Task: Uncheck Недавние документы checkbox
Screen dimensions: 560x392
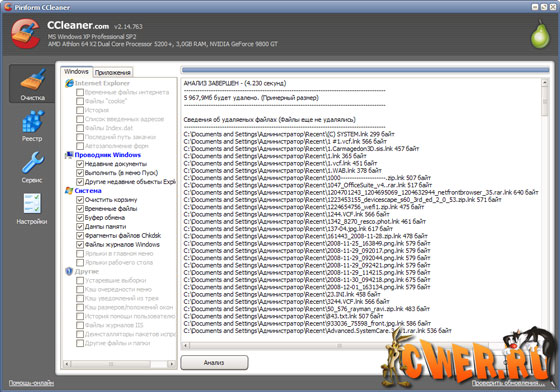Action: pos(80,164)
